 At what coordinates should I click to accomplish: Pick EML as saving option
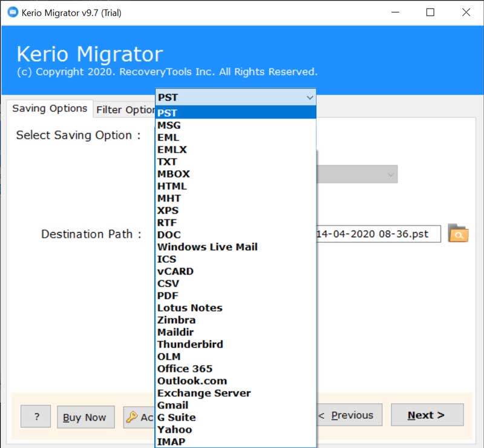point(236,137)
